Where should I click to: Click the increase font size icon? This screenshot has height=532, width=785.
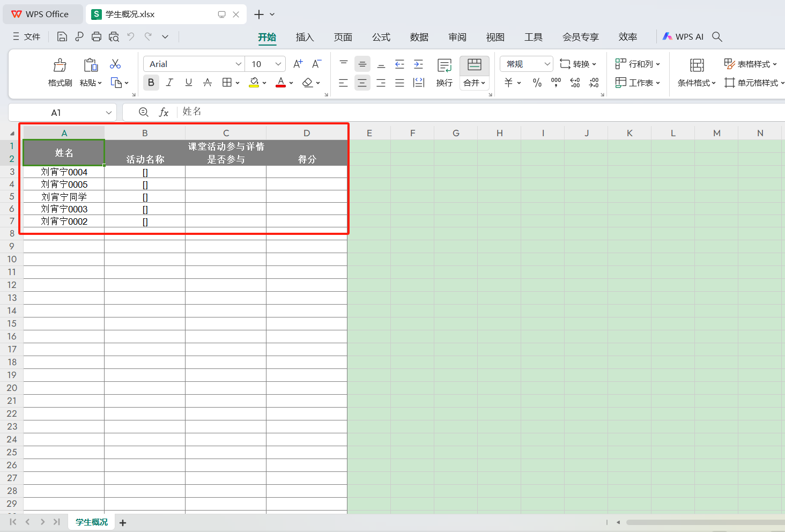click(x=298, y=64)
